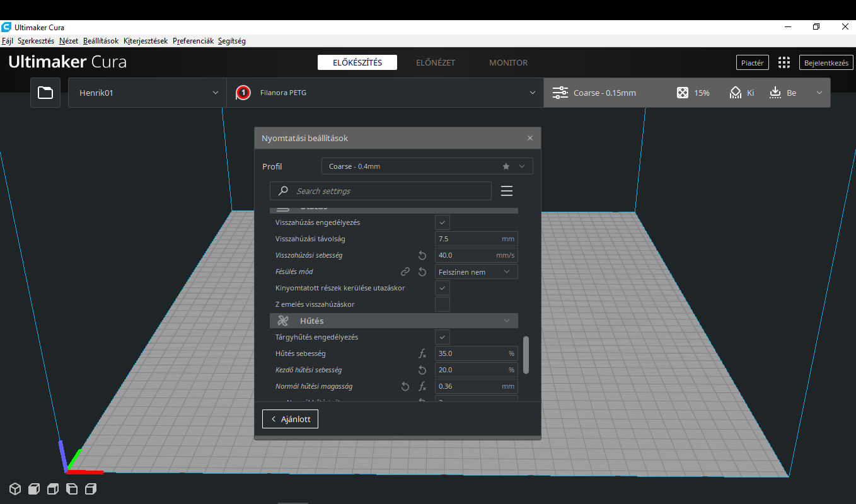Click the Ultimaker Cura logo text
The height and width of the screenshot is (504, 856).
67,62
